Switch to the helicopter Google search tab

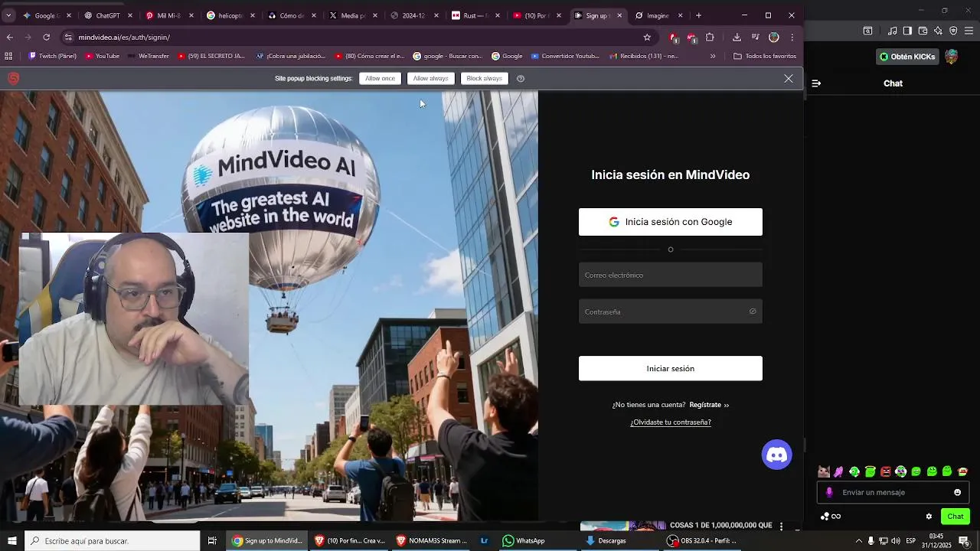pyautogui.click(x=230, y=15)
